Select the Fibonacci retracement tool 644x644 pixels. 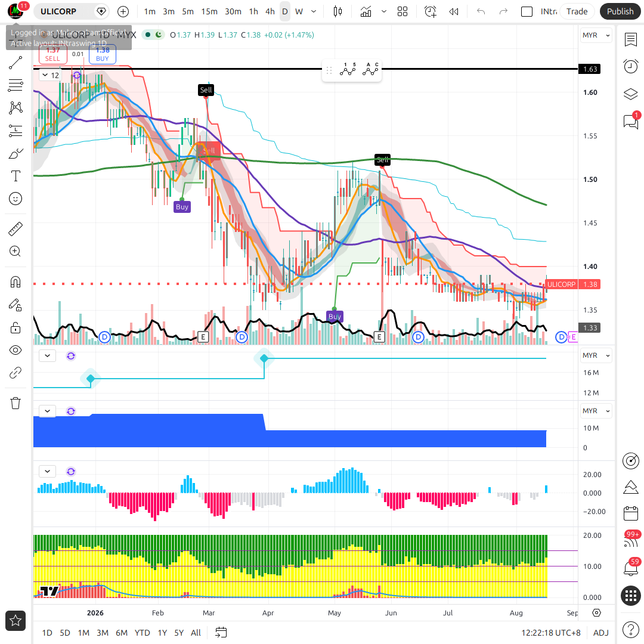point(15,85)
